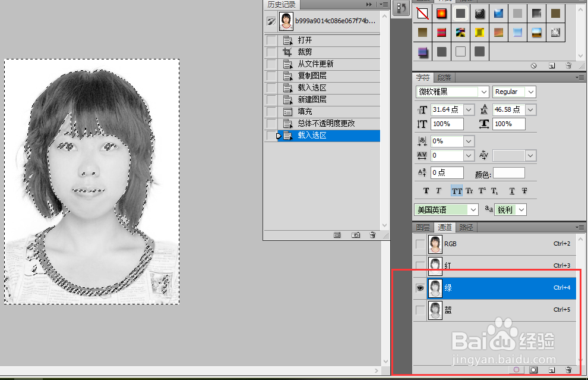Toggle the small caps Tr icon

(x=469, y=191)
